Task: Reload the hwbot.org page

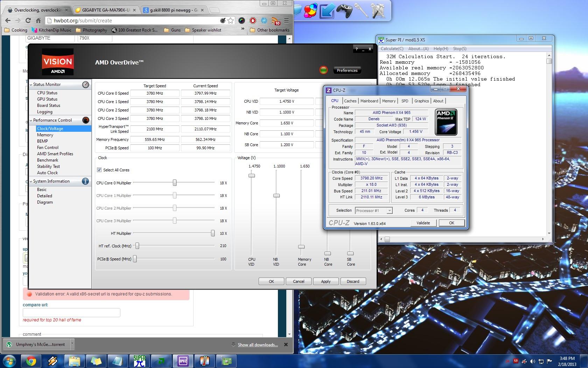Action: tap(28, 21)
